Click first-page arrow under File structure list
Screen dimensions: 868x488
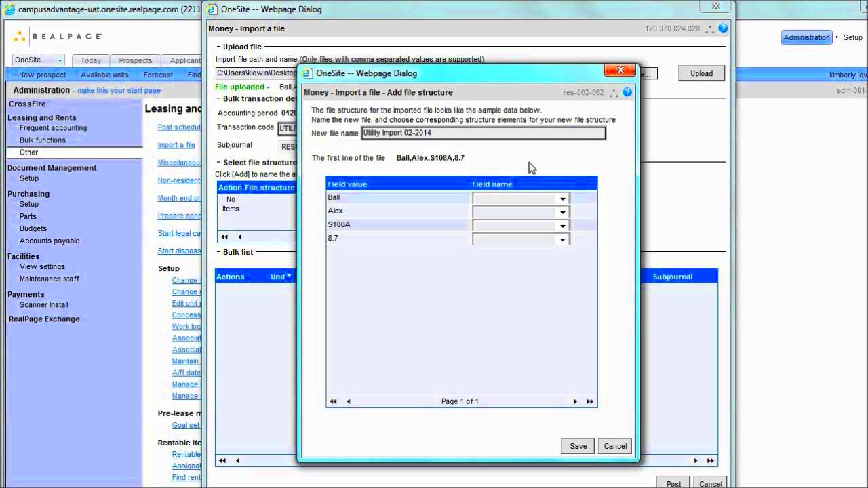(x=224, y=237)
